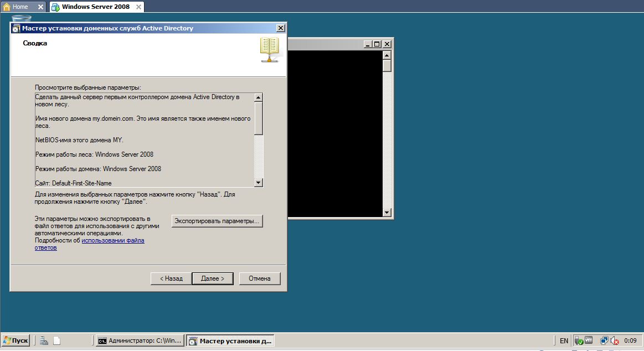Viewport: 644px width, 351px height.
Task: Click the network connections tray icon
Action: (604, 340)
